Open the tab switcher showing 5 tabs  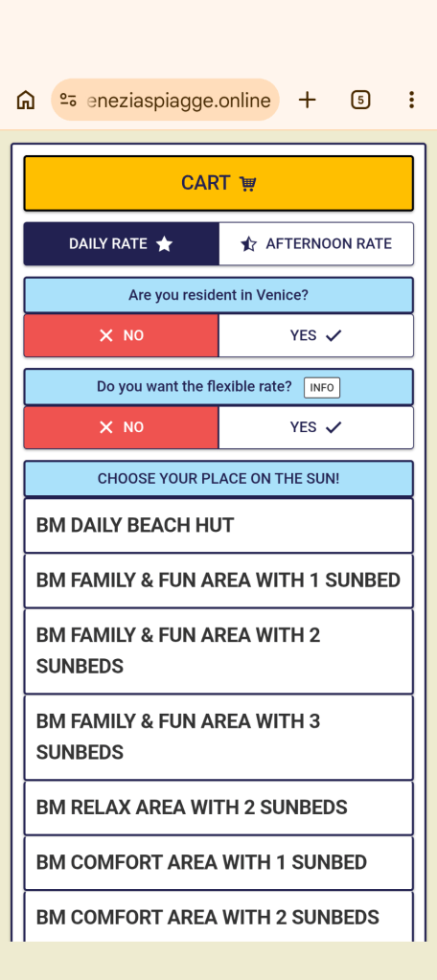point(360,100)
